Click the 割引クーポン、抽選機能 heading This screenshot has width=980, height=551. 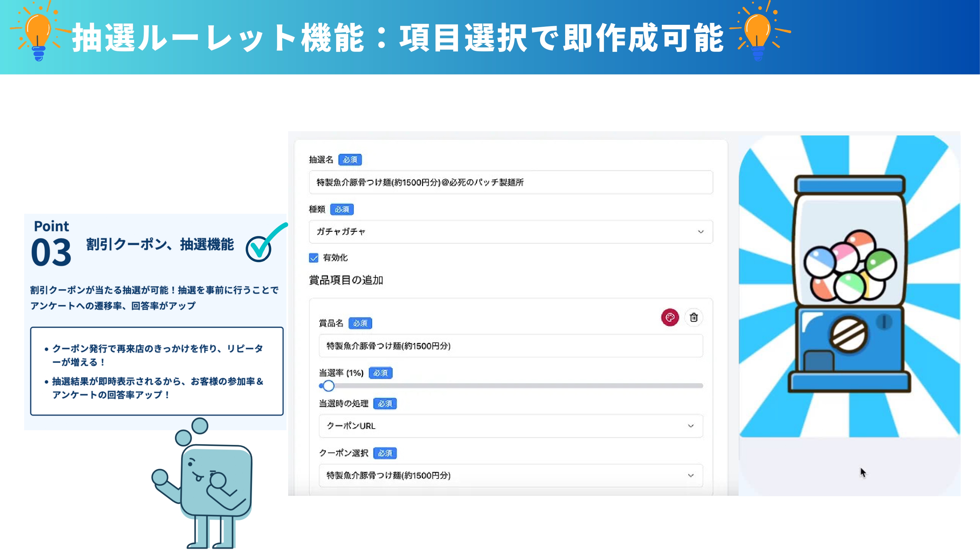click(x=160, y=244)
